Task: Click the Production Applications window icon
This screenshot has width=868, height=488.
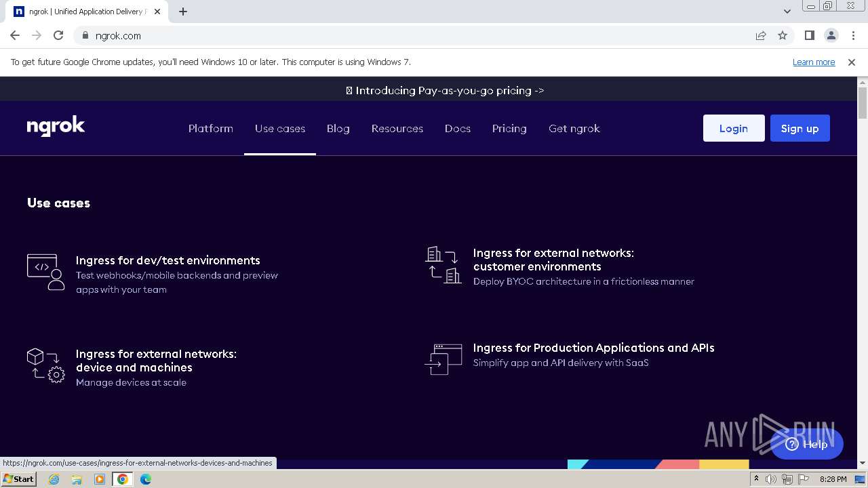Action: click(443, 359)
